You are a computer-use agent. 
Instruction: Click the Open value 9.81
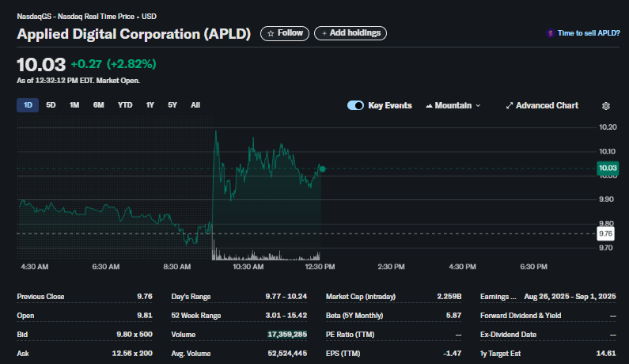click(x=145, y=316)
